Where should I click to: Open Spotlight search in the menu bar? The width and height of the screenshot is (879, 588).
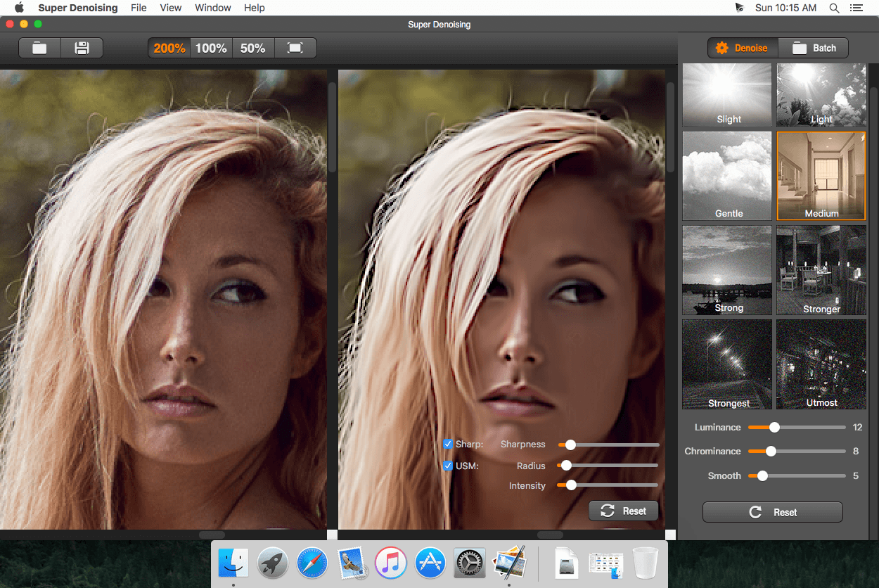(x=834, y=8)
